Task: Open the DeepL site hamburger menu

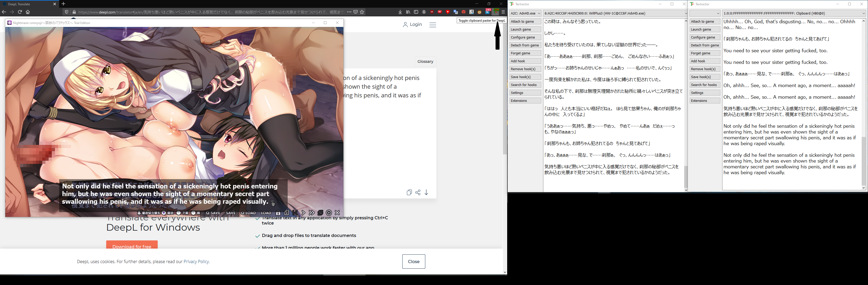Action: pyautogui.click(x=433, y=25)
